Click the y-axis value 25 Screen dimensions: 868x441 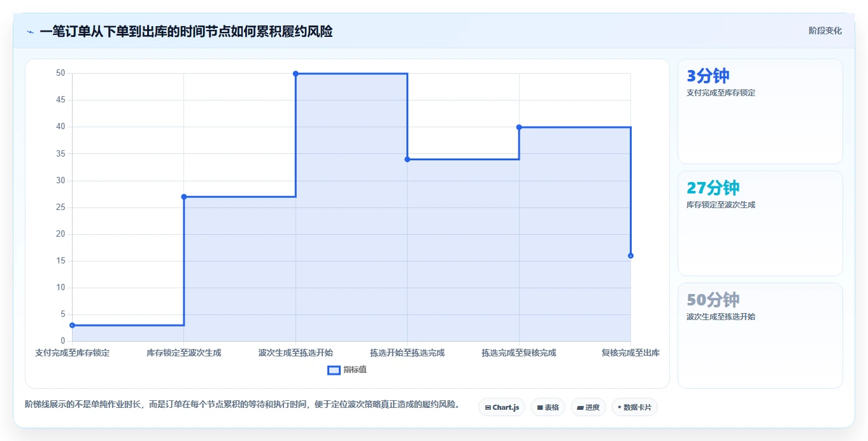(60, 207)
